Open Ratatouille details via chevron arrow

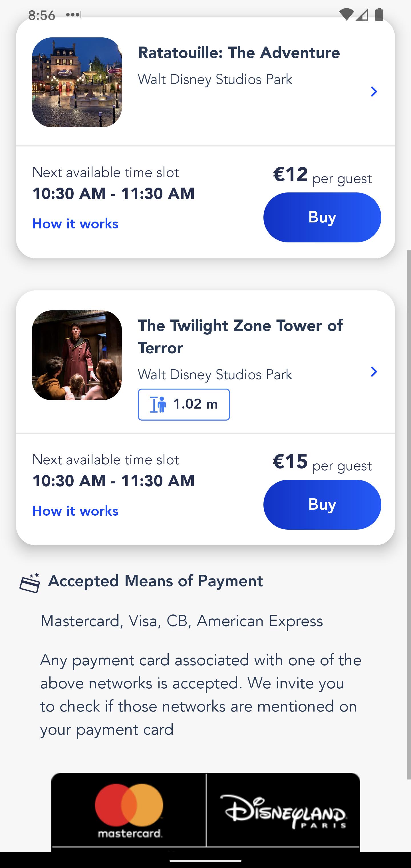374,92
